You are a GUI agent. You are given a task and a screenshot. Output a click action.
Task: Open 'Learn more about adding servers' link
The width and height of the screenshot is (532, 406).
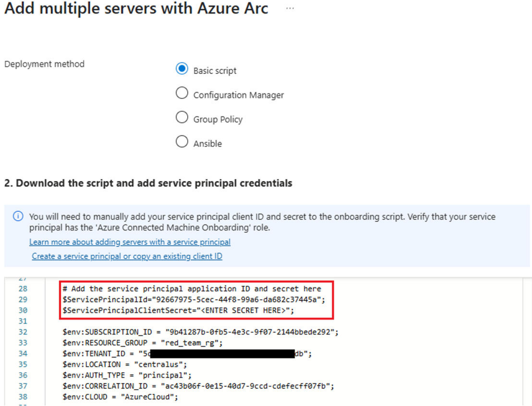point(130,242)
